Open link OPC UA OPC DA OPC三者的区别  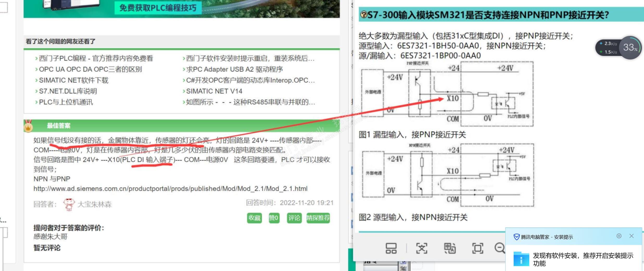click(90, 69)
